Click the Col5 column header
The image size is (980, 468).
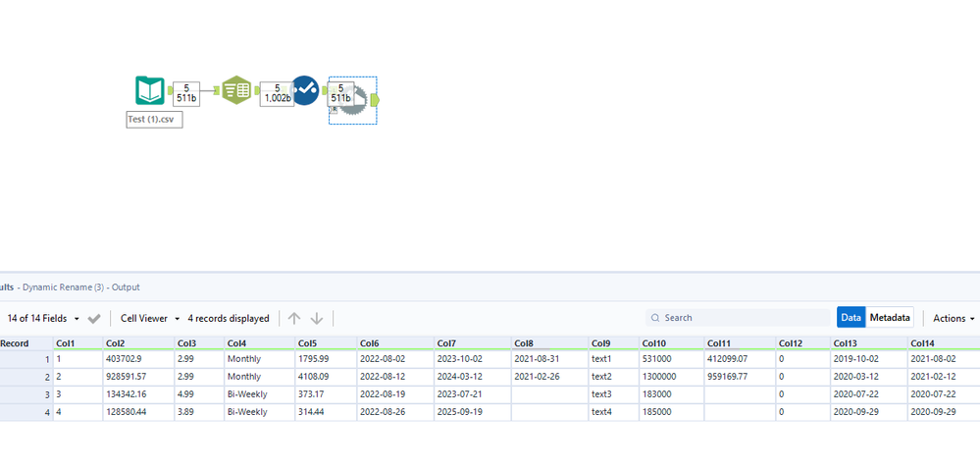pos(327,343)
